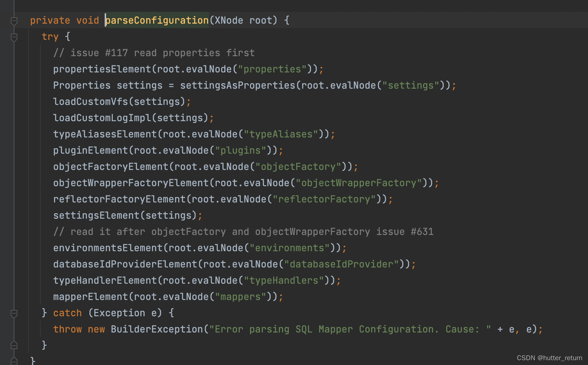Click the 'new' keyword

96,329
